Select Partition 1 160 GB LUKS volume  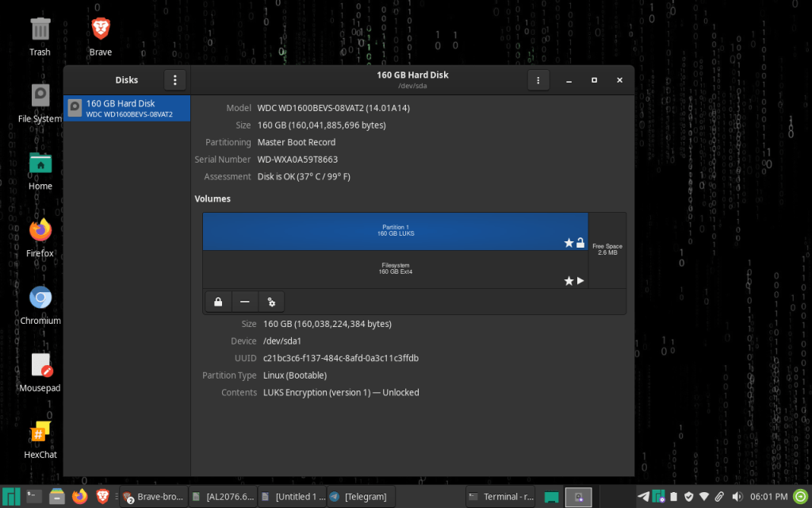coord(395,231)
